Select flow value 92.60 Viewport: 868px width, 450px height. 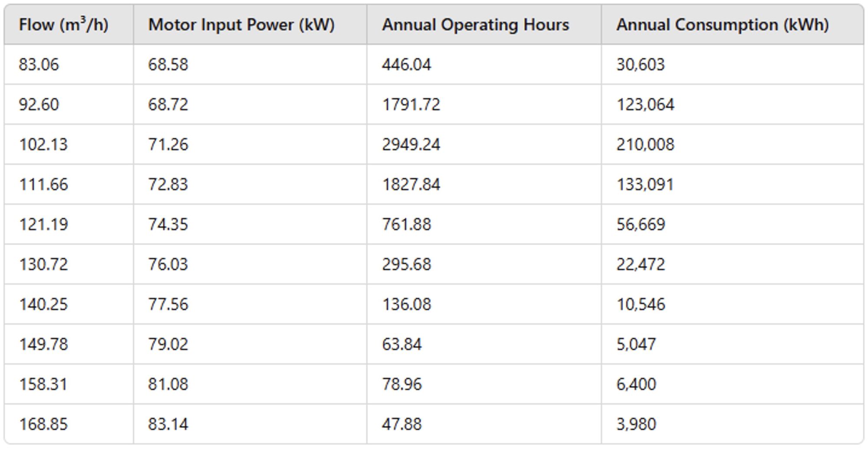39,105
